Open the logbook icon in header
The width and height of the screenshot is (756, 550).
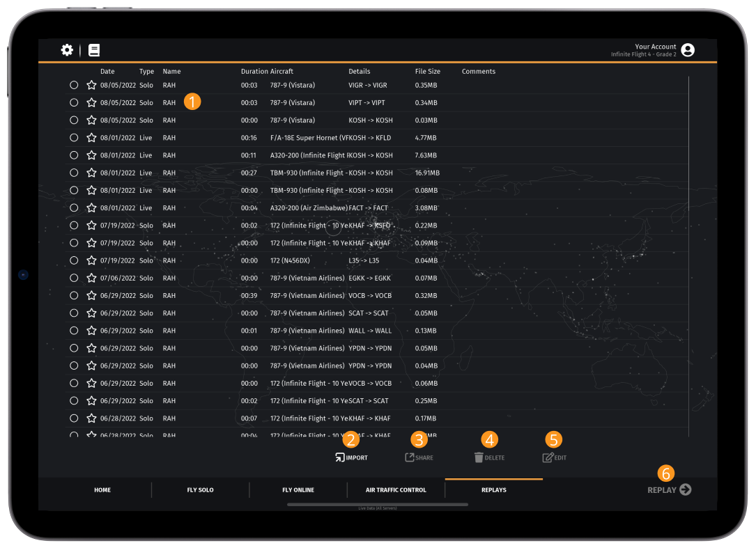(x=94, y=50)
